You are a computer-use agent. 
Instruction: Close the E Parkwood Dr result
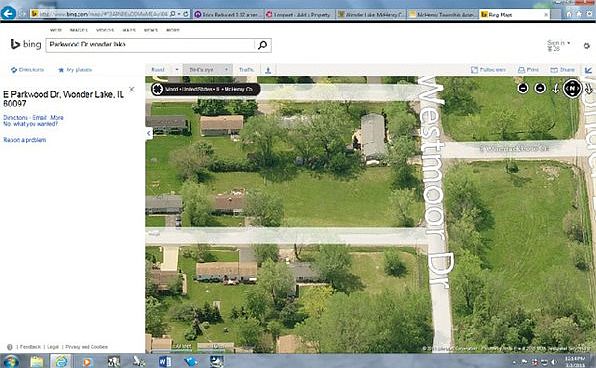pos(132,89)
